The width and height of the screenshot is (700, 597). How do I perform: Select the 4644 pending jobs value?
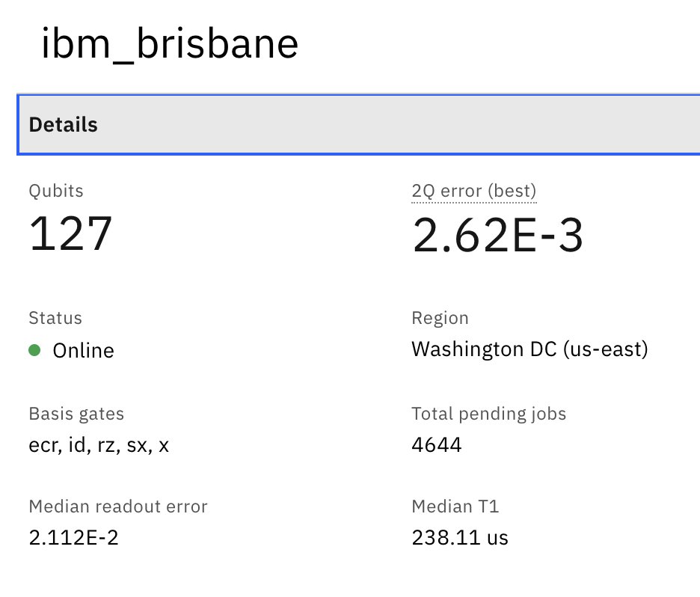pos(437,444)
